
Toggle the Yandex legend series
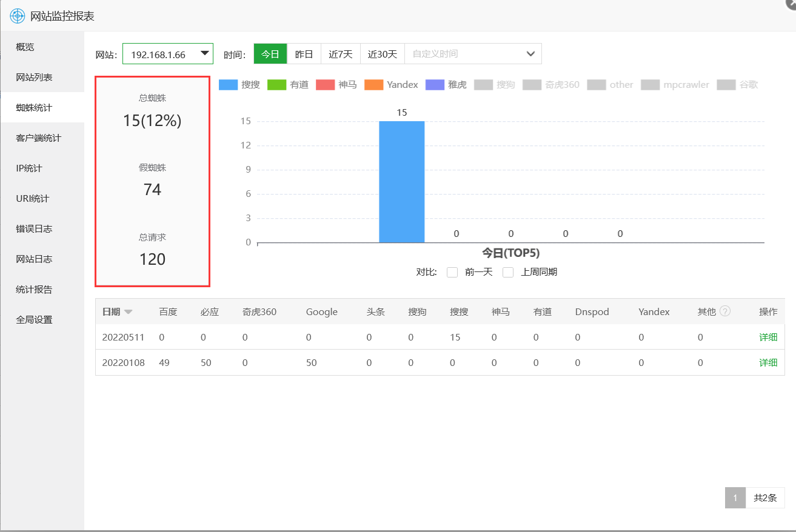[x=391, y=85]
